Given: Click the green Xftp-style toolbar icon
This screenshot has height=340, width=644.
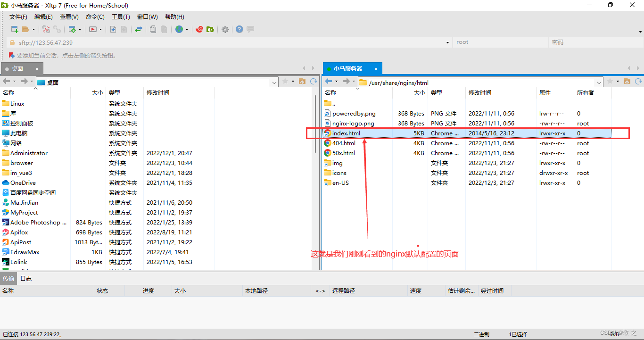Looking at the screenshot, I should (210, 29).
